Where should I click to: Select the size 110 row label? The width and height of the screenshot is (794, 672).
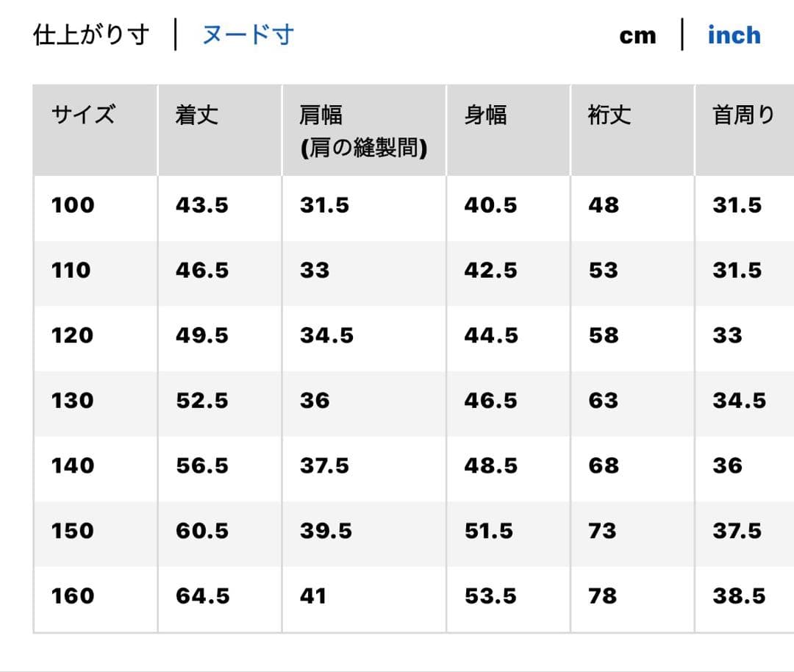click(71, 270)
